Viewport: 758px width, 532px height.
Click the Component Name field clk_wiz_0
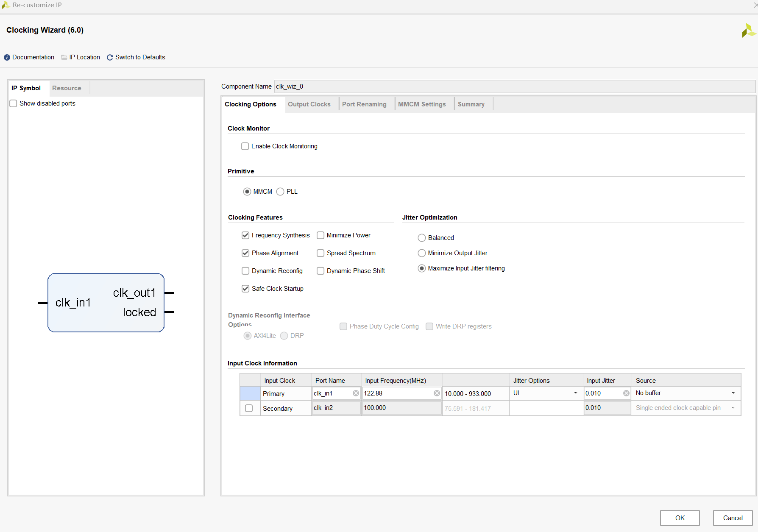[x=515, y=86]
